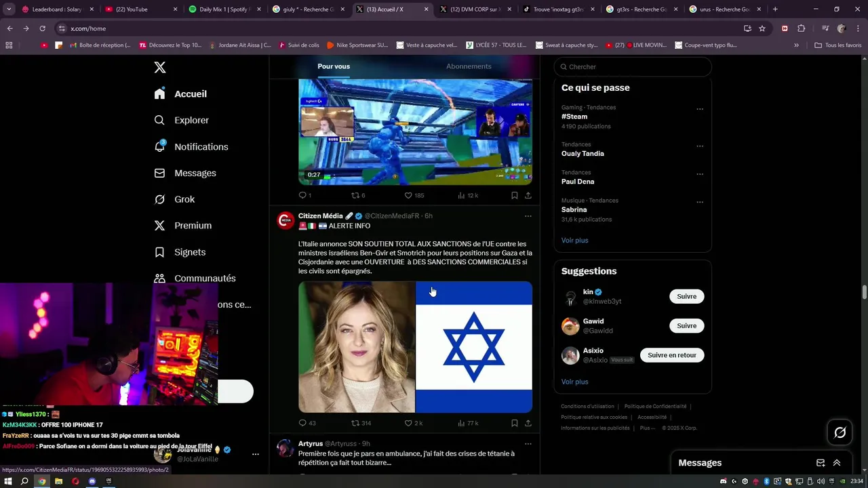Open Windows Start menu
This screenshot has width=868, height=488.
tap(8, 481)
